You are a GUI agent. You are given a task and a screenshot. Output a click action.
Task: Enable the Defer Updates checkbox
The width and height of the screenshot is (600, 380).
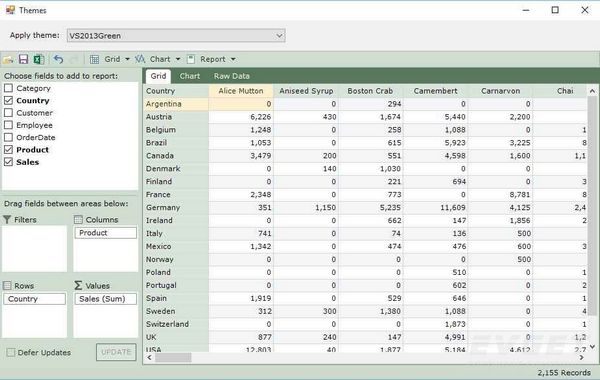tap(11, 352)
